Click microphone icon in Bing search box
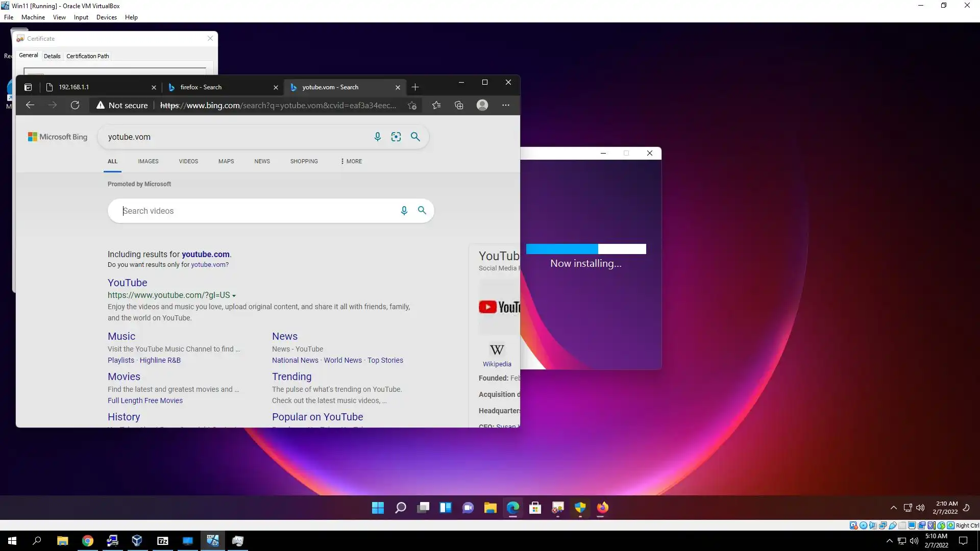Screen dimensions: 980x551 [377, 137]
